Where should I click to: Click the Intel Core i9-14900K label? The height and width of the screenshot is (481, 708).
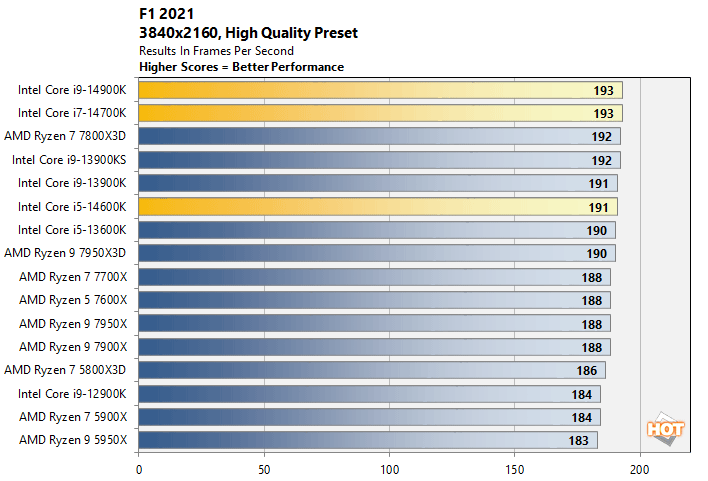coord(72,90)
